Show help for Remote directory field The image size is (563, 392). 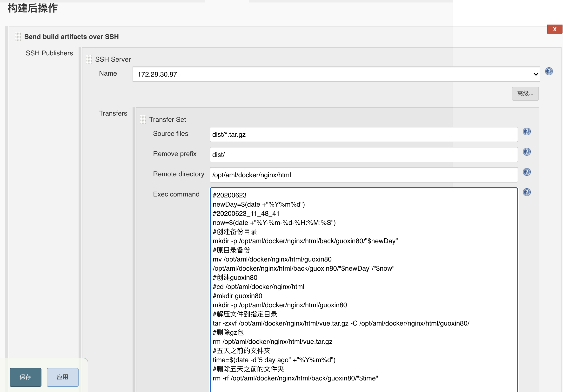(526, 172)
